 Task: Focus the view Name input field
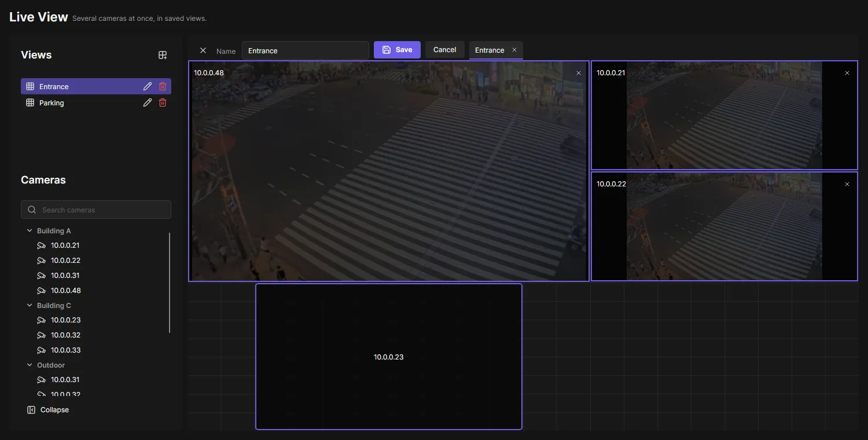pos(306,50)
